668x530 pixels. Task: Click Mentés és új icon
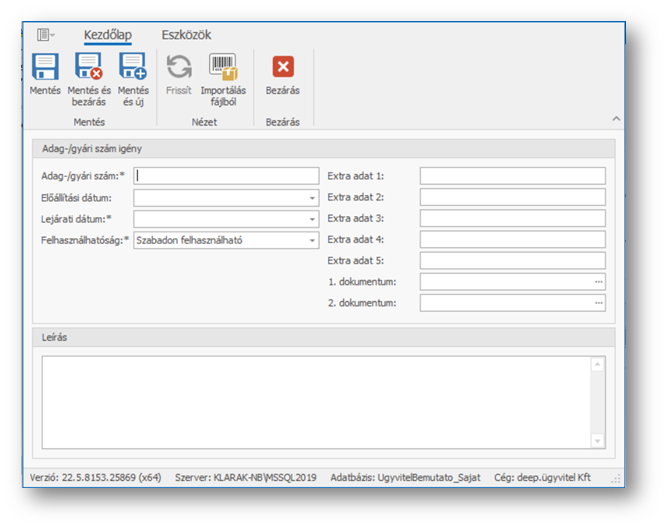coord(133,68)
